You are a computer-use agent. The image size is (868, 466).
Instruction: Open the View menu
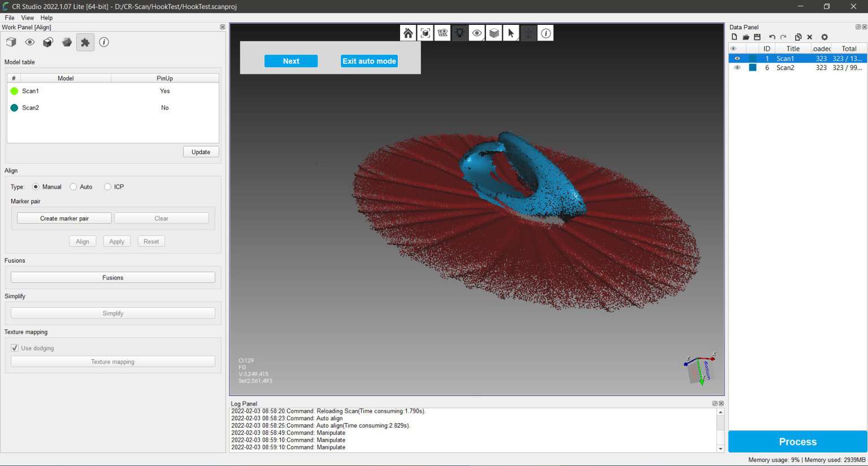tap(27, 18)
